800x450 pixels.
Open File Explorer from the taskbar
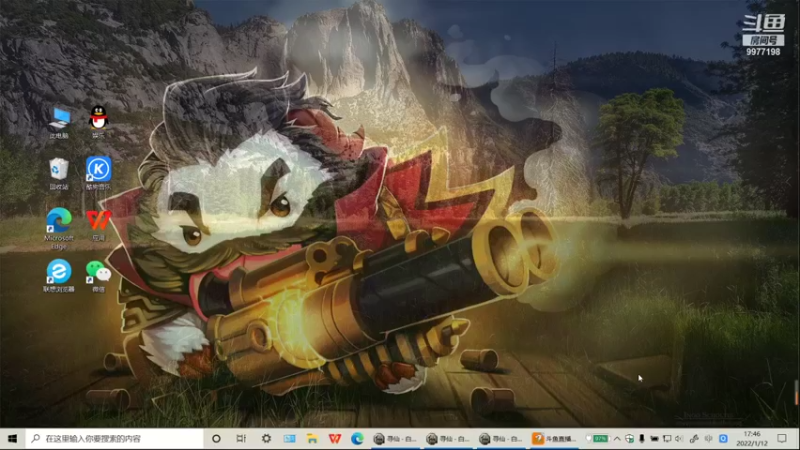tap(312, 438)
